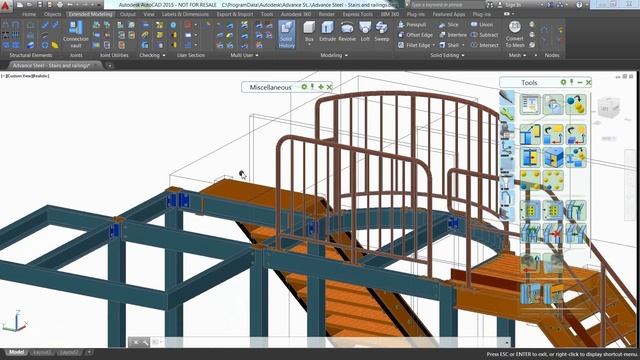Switch to the Model layout tab
This screenshot has width=640, height=360.
[16, 352]
